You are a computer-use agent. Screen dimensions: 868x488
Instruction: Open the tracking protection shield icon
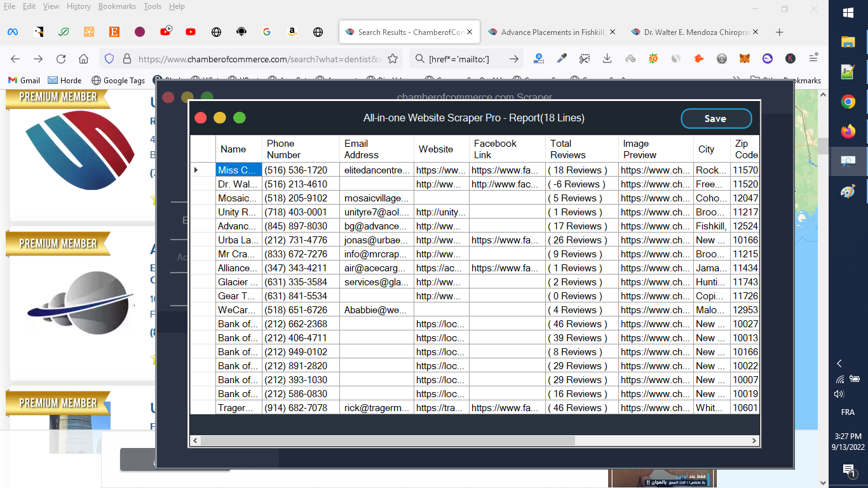109,58
